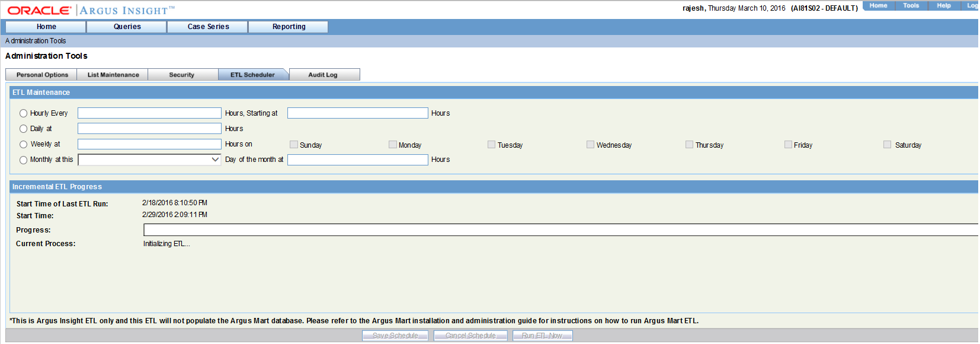Switch to the Audit Log tab

tap(324, 75)
